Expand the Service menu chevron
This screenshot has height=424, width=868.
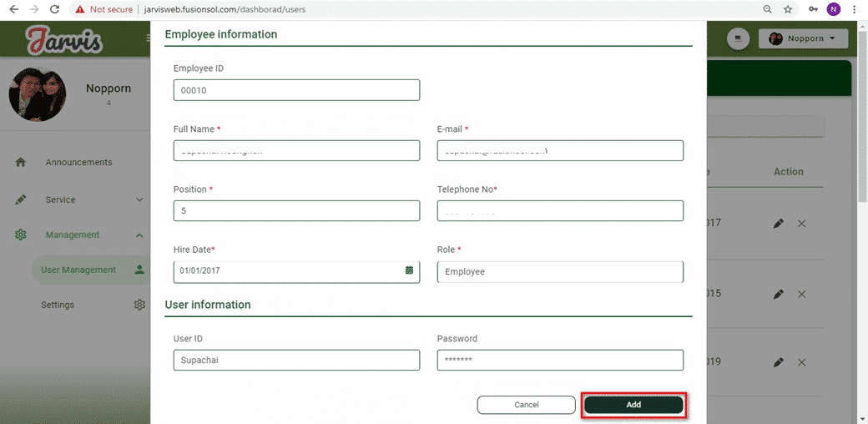point(139,200)
